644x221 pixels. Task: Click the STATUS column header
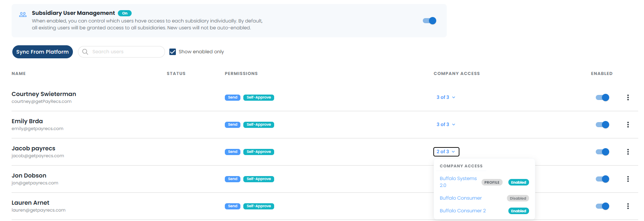176,74
